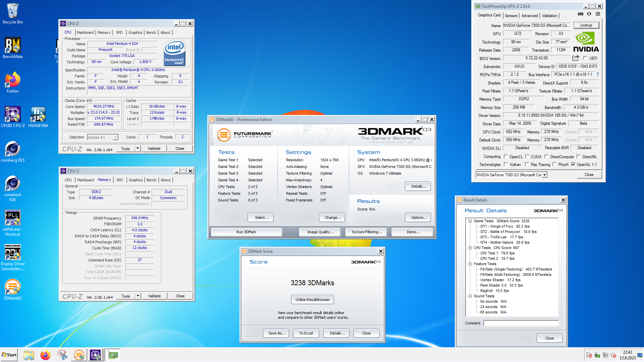Screen dimensions: 644x362
Task: Switch to Mainboard tab in upper CPU-Z
Action: coord(85,33)
